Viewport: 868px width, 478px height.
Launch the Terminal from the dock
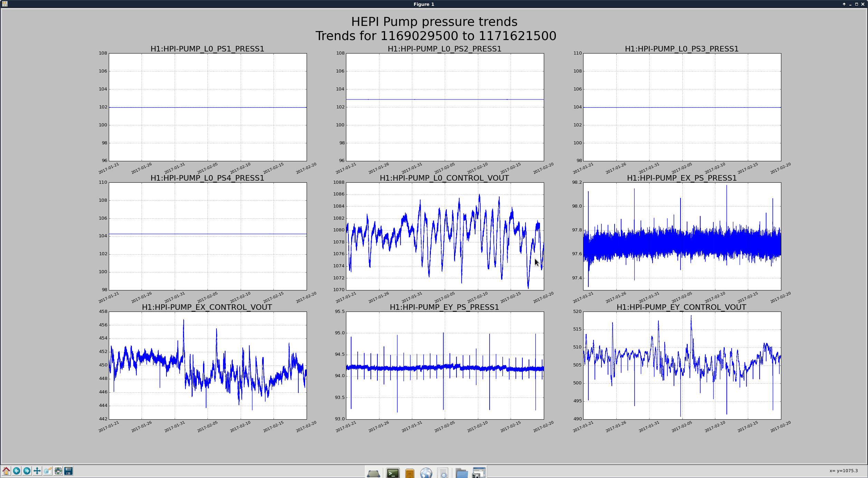point(393,473)
